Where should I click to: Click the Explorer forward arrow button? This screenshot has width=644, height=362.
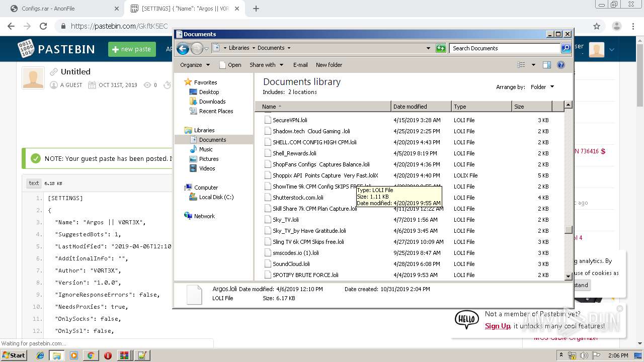pyautogui.click(x=197, y=48)
